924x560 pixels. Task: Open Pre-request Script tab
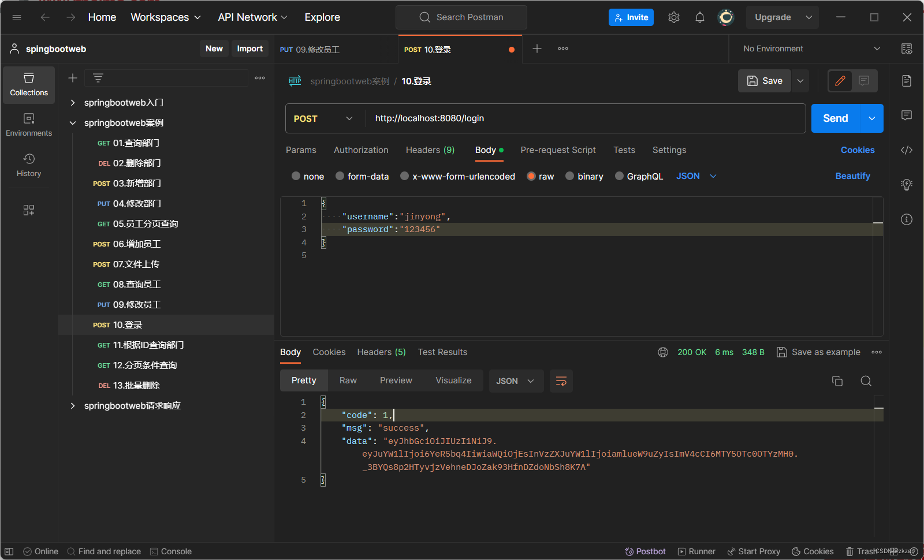coord(558,150)
